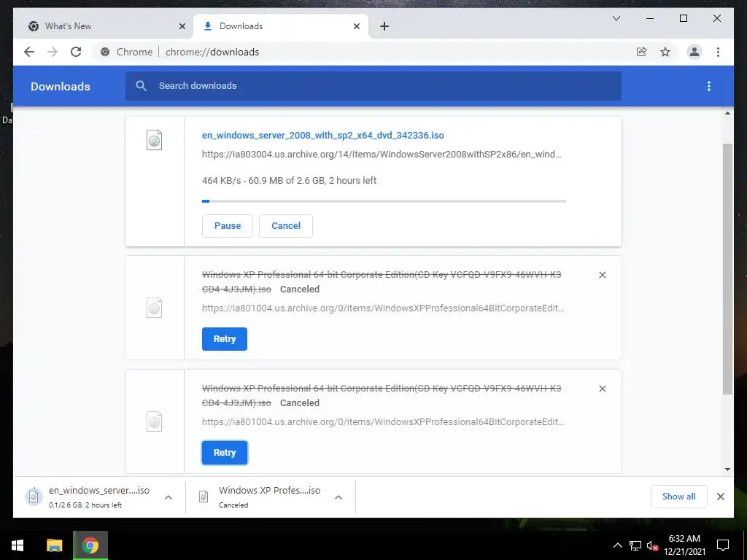The height and width of the screenshot is (560, 747).
Task: Open the Chrome profile avatar
Action: [x=694, y=52]
